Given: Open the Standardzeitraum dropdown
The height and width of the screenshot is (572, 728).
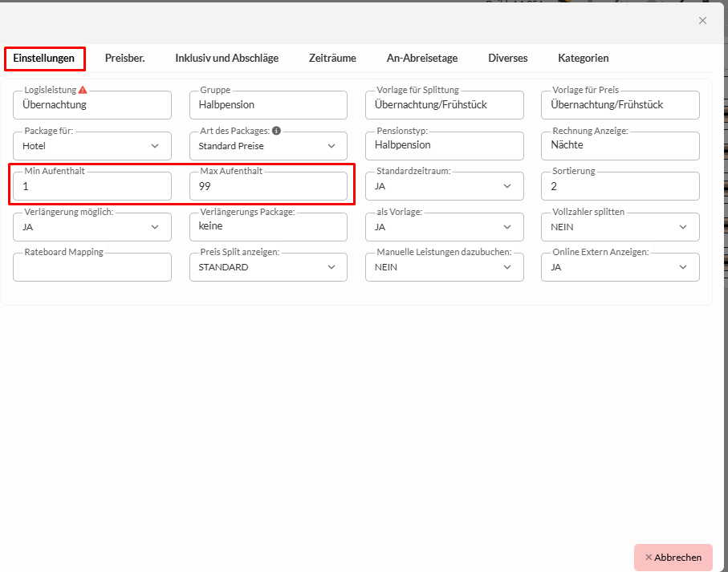Looking at the screenshot, I should coord(444,186).
